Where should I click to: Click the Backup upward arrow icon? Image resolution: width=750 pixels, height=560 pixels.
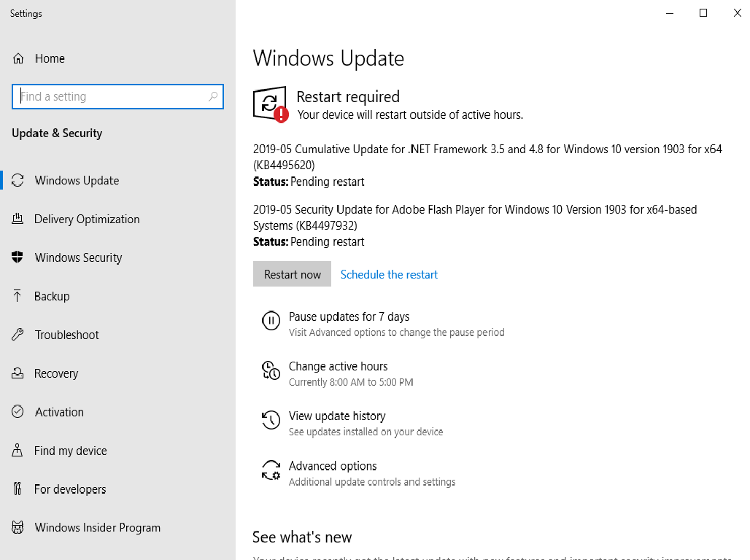click(18, 296)
